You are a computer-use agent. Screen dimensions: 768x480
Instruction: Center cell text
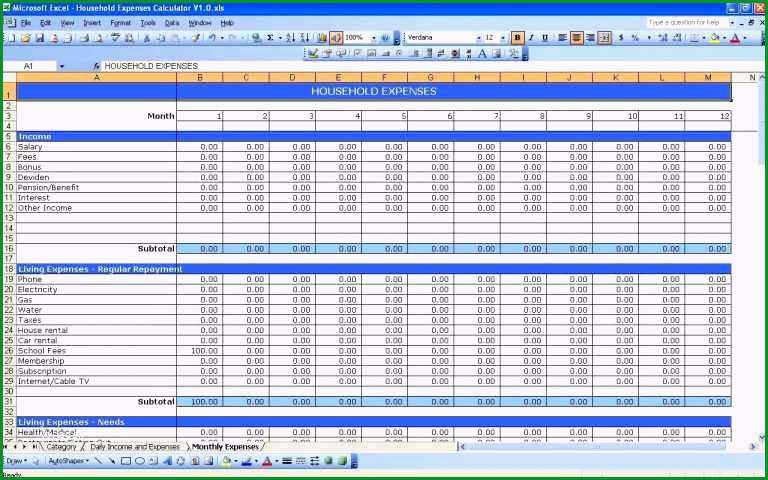click(x=576, y=38)
